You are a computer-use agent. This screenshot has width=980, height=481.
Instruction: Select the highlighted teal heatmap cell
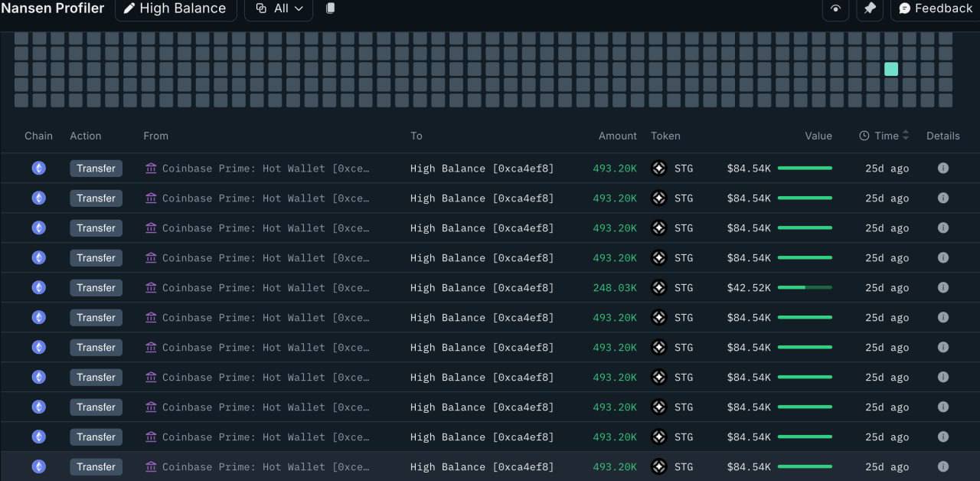point(891,69)
